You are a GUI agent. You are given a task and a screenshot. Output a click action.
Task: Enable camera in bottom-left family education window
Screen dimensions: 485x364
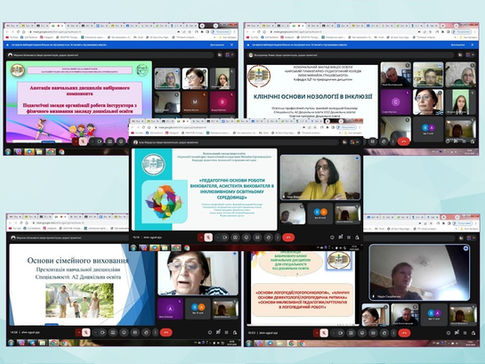coord(102,332)
